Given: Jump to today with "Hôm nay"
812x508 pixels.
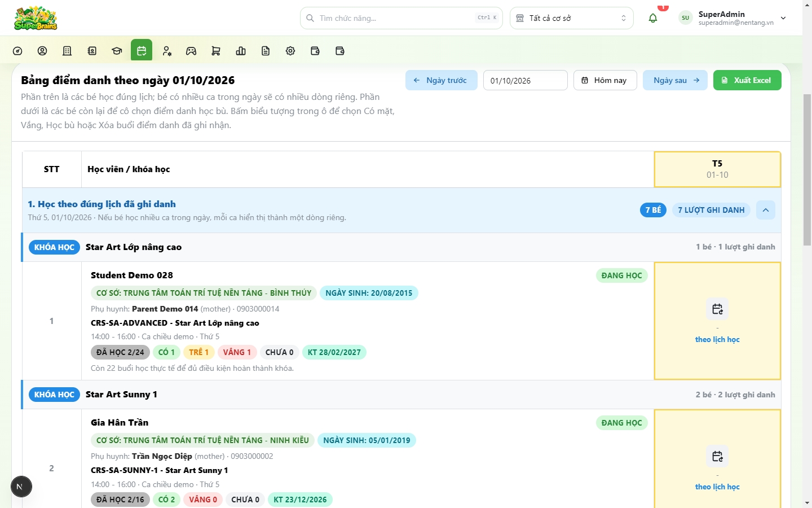Looking at the screenshot, I should tap(605, 80).
